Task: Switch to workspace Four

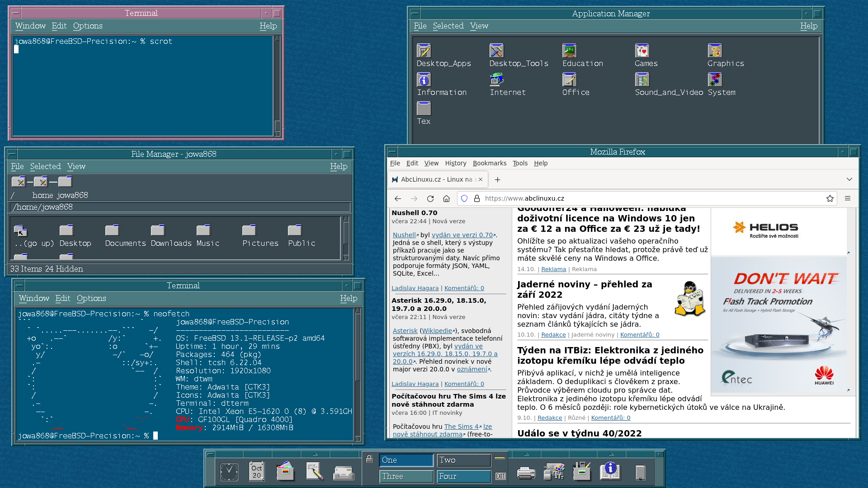Action: 463,476
